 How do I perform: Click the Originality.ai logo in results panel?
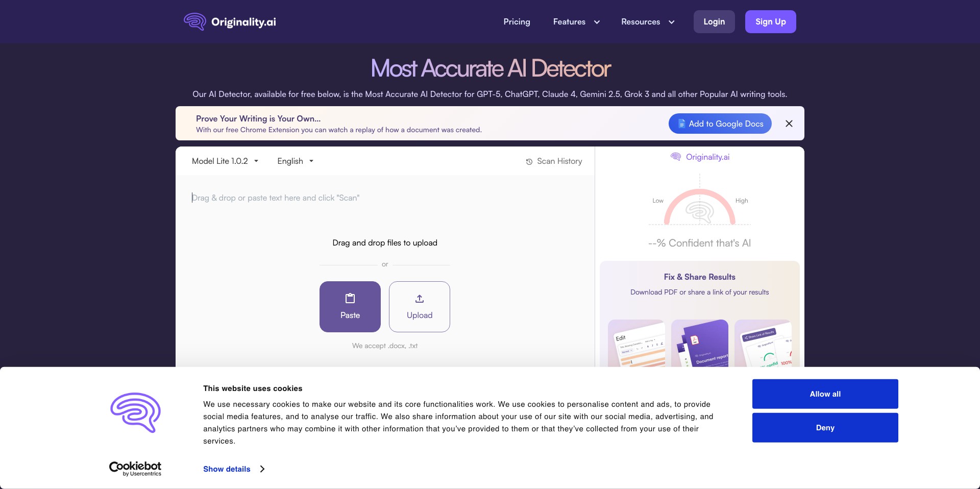pos(700,157)
